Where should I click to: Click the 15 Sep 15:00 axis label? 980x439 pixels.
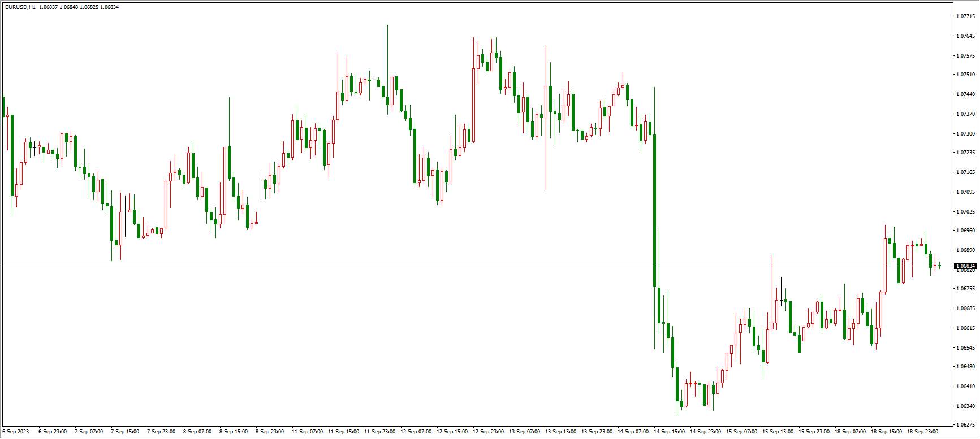coord(778,432)
